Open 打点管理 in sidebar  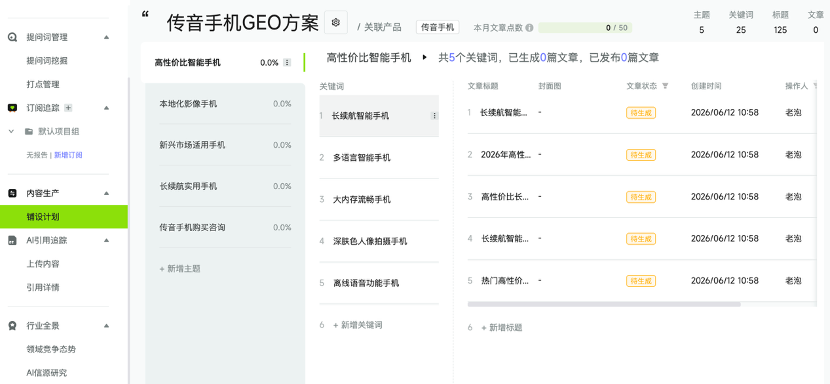43,84
